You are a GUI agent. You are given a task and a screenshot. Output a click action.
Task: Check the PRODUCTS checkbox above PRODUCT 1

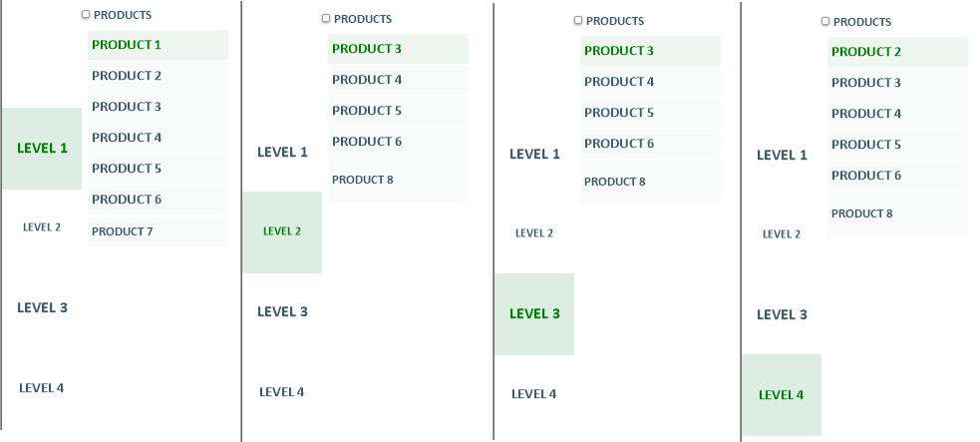86,14
